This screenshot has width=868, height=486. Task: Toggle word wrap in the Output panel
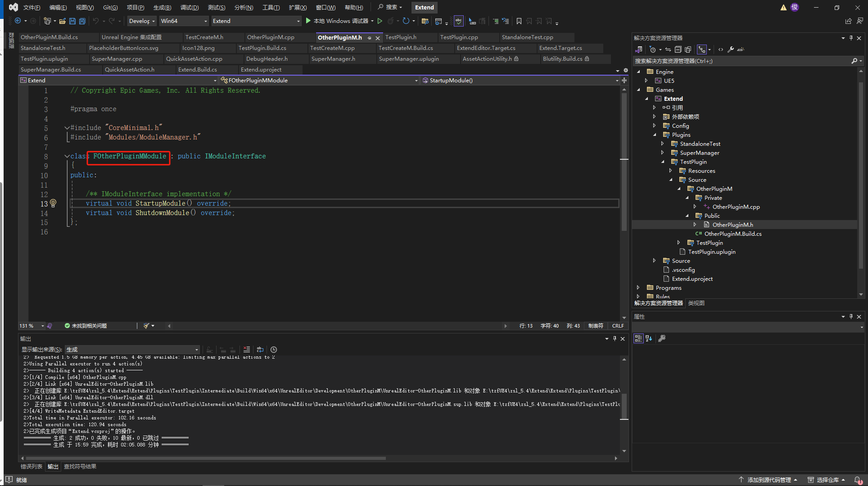click(x=260, y=350)
